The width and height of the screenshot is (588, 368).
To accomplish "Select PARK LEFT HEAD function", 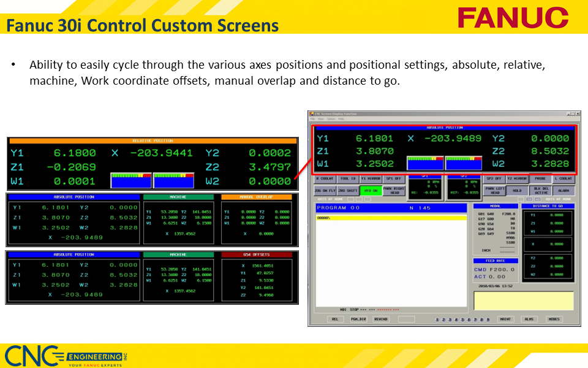I will (494, 189).
